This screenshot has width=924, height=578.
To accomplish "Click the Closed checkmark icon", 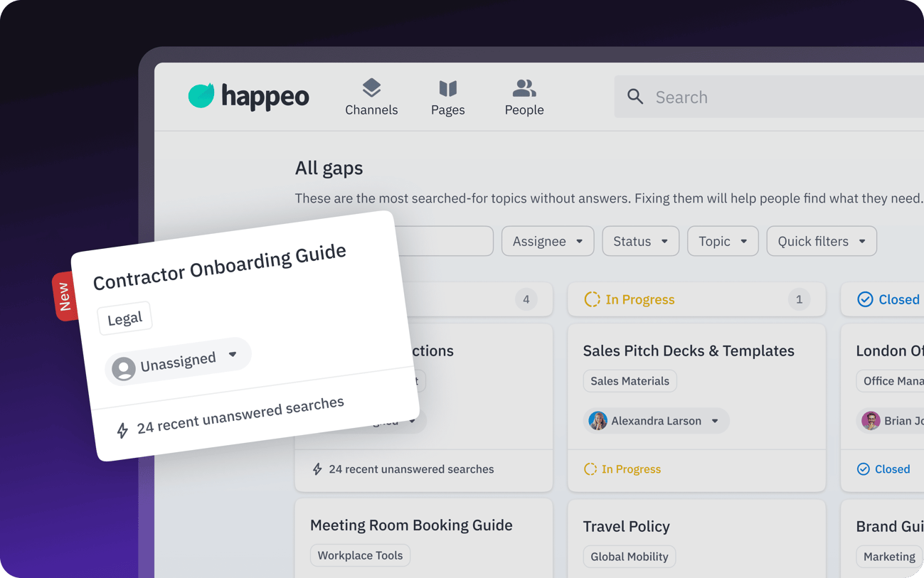I will click(864, 299).
